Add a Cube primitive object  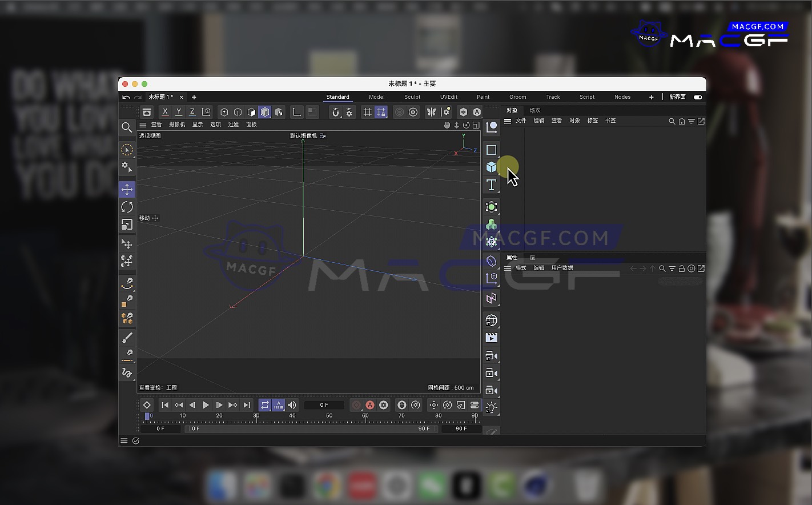pos(491,167)
